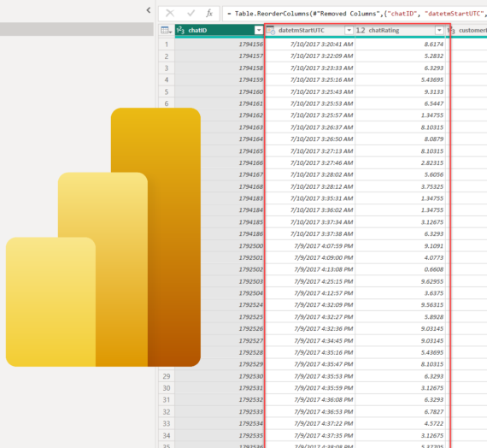Select row number 31

coord(167,400)
